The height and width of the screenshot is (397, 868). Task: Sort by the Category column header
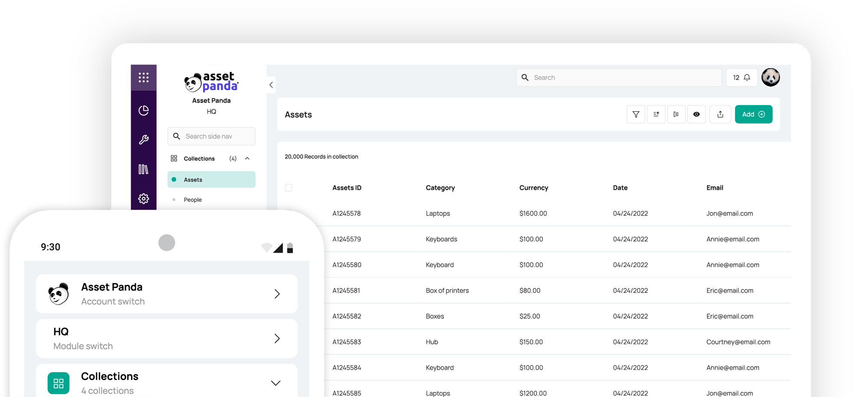pyautogui.click(x=440, y=188)
